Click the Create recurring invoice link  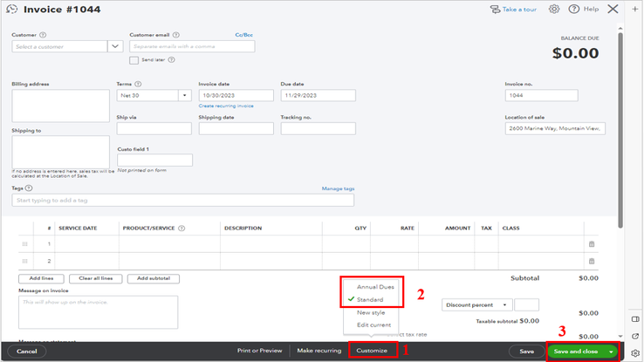[x=226, y=106]
